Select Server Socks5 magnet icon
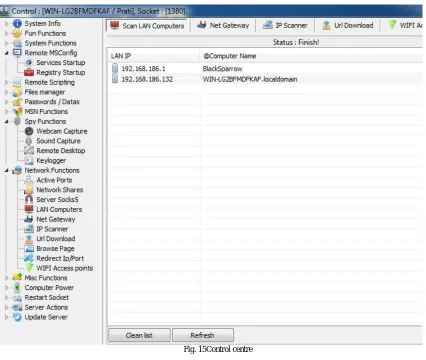Screen dimensions: 426x360 click(x=29, y=199)
